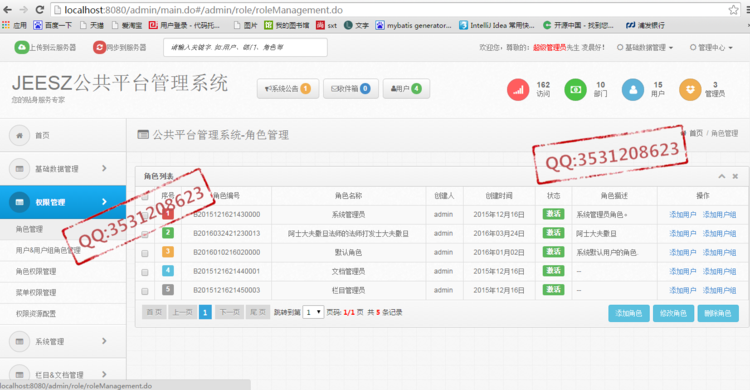The height and width of the screenshot is (390, 750).
Task: Click the 首页 breadcrumb link
Action: [696, 134]
